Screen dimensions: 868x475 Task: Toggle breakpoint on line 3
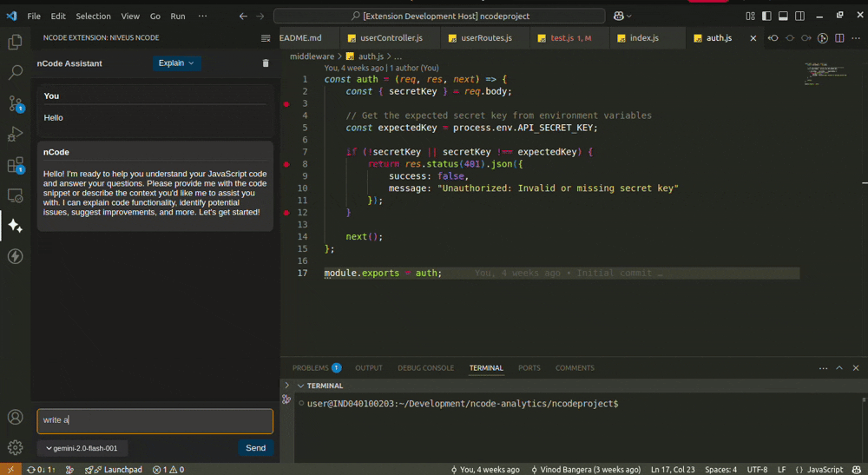(286, 104)
